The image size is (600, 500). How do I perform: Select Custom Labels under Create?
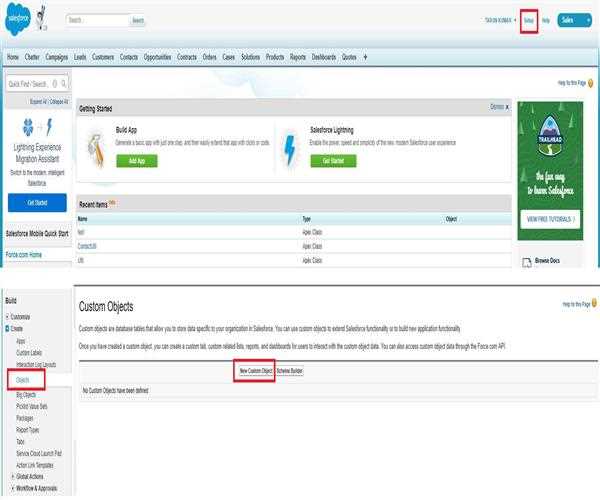(29, 353)
